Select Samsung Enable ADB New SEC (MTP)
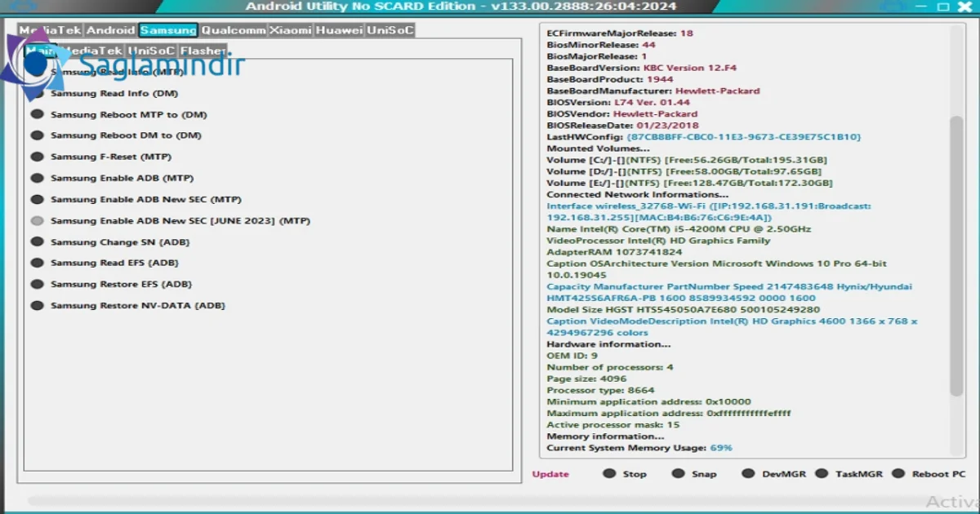Viewport: 980px width, 514px height. [x=136, y=199]
